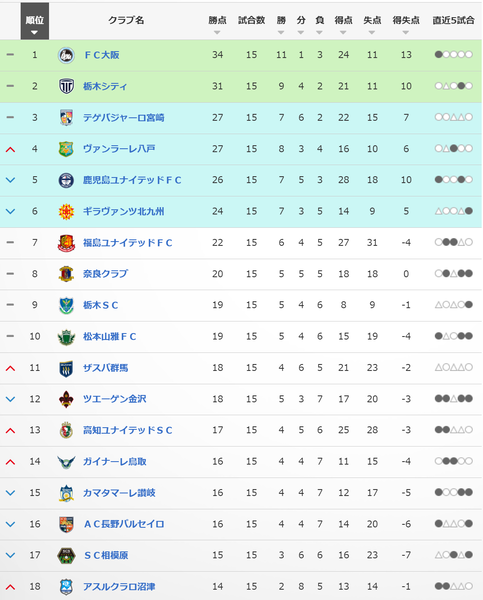Click FC大阪's recent five match results indicators
This screenshot has height=600, width=483.
(x=454, y=55)
